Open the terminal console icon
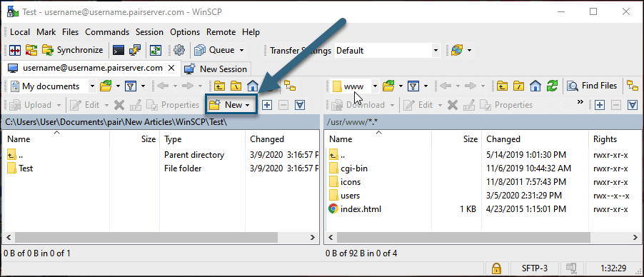Image resolution: width=644 pixels, height=277 pixels. click(119, 50)
